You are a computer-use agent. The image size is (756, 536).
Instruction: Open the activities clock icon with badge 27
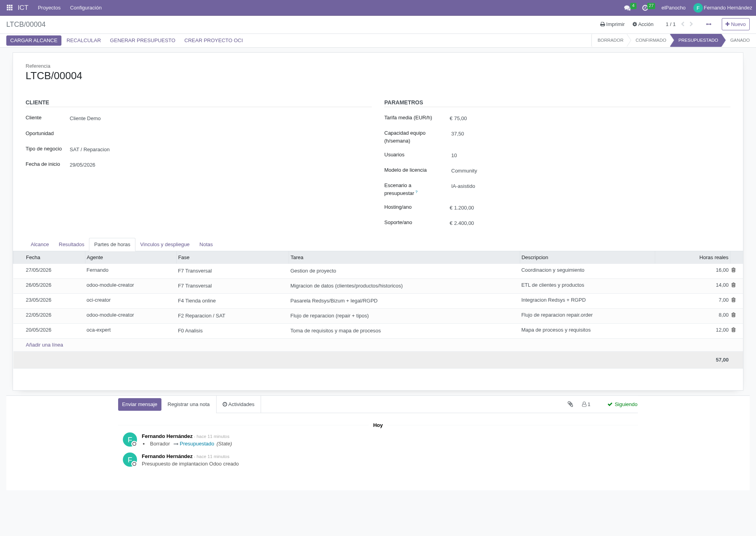(645, 8)
